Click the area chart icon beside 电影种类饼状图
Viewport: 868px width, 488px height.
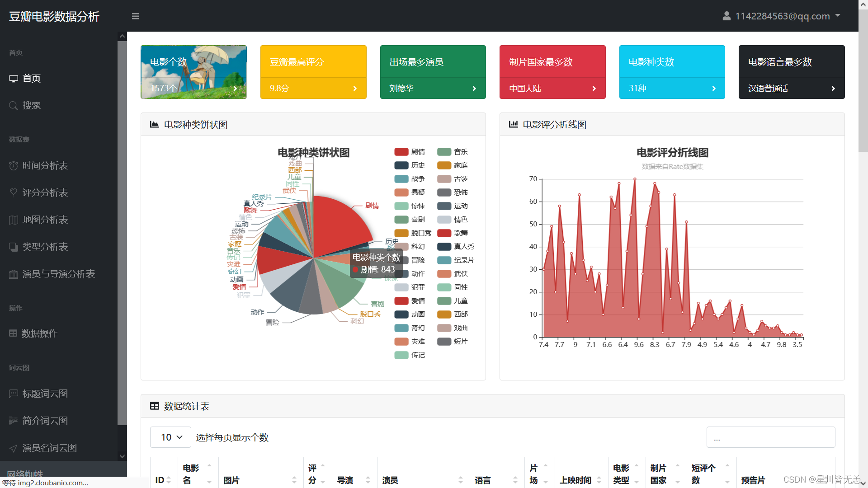(x=155, y=124)
